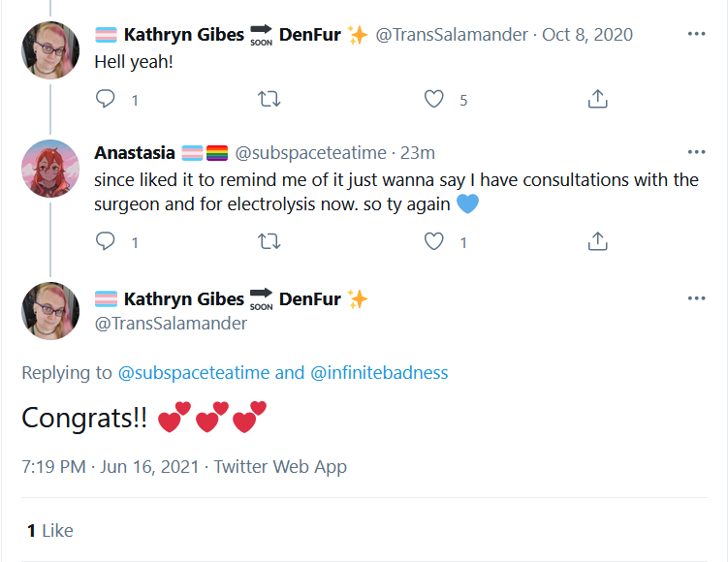Reply to the "Hell yeah!" tweet
This screenshot has width=728, height=562.
(x=106, y=99)
